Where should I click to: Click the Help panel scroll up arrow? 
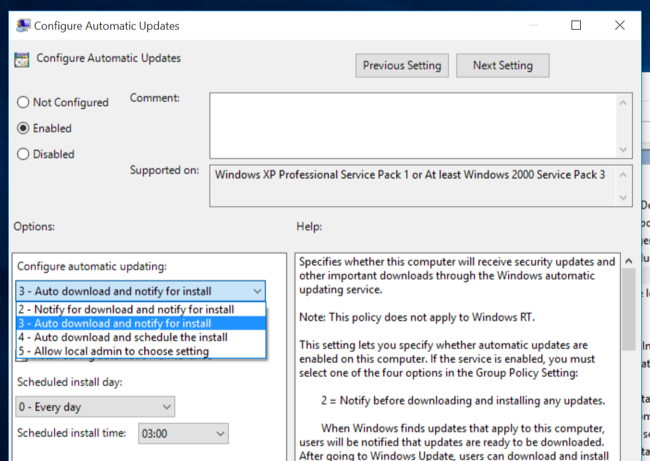(628, 261)
